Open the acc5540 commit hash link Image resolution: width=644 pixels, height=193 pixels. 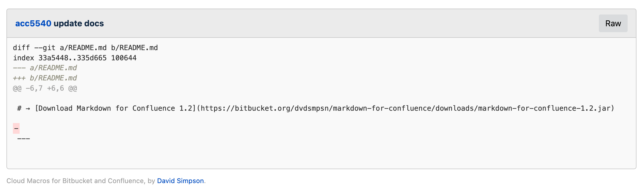click(33, 24)
